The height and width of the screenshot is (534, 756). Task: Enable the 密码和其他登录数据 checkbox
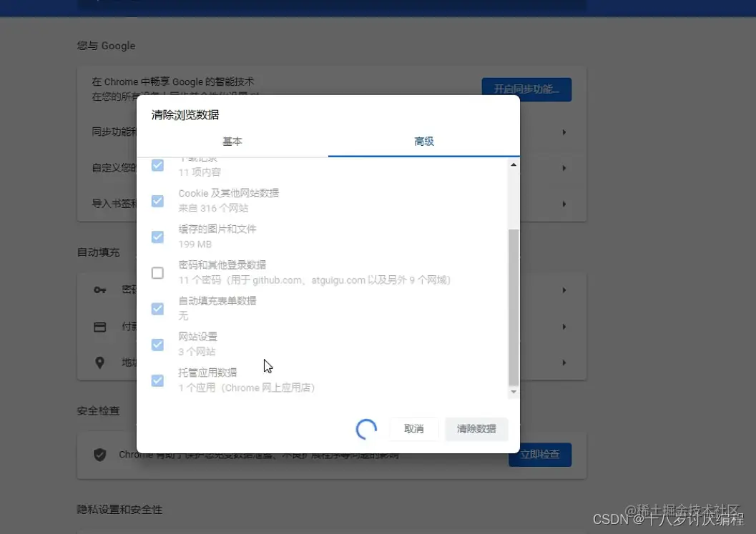pyautogui.click(x=157, y=272)
